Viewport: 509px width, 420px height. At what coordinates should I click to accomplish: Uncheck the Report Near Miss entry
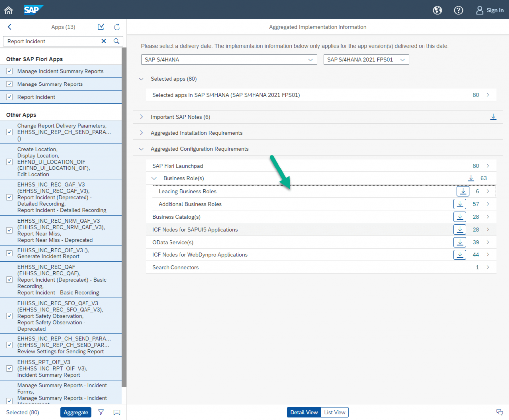[10, 230]
